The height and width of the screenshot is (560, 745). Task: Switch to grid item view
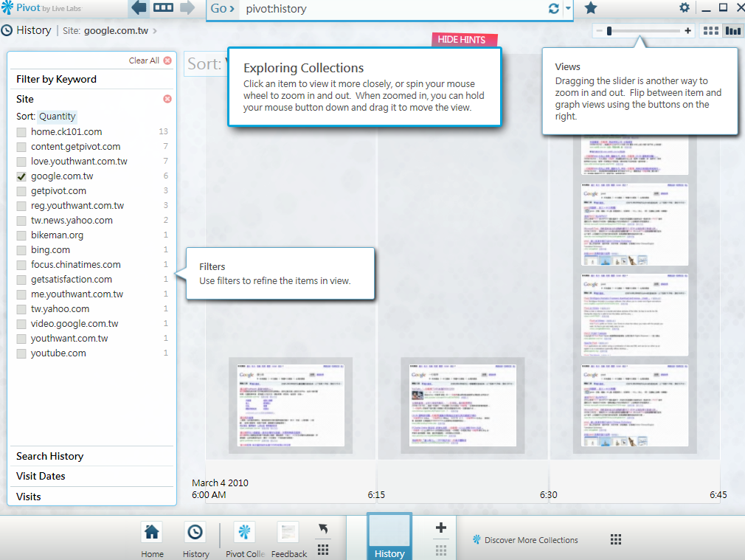click(x=711, y=31)
